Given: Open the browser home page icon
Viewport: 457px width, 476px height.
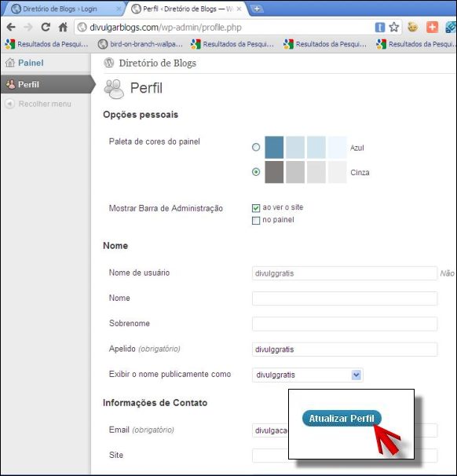Looking at the screenshot, I should (63, 27).
